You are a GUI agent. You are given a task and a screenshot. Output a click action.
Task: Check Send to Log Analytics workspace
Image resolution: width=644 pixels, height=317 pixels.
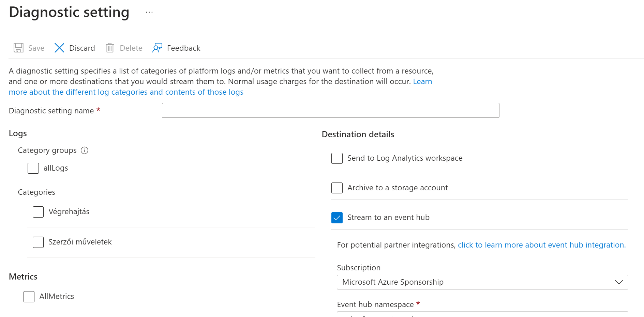coord(337,158)
